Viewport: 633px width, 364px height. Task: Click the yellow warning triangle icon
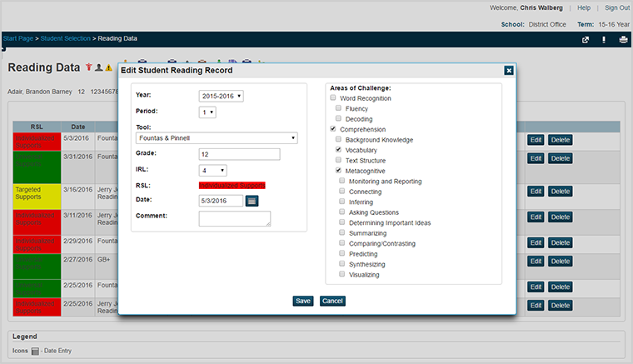(108, 67)
